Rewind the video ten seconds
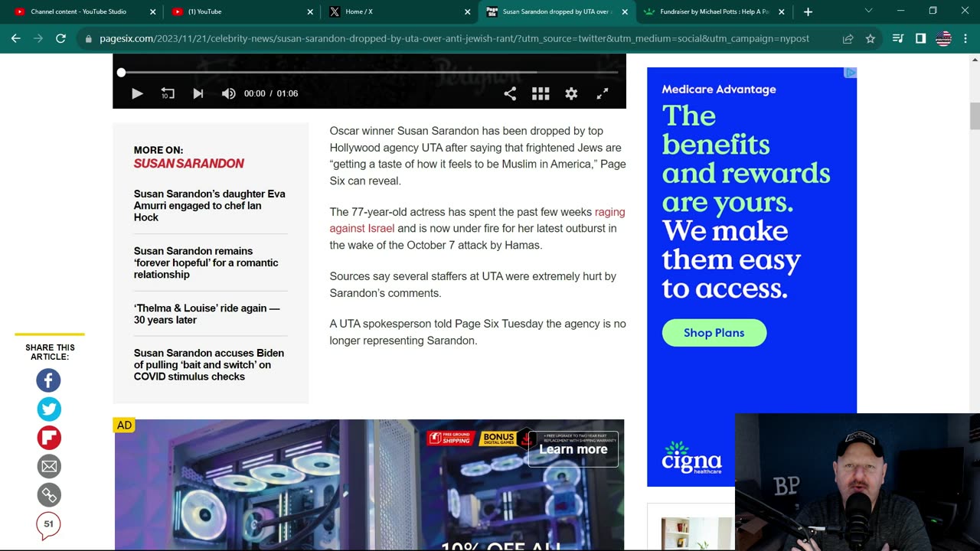 (x=168, y=93)
